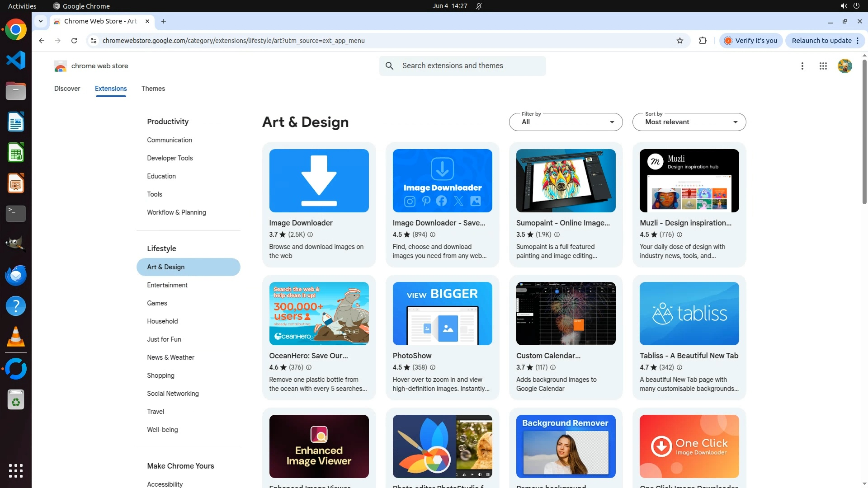This screenshot has width=868, height=488.
Task: Open the Sort by Most relevant dropdown
Action: pos(689,122)
